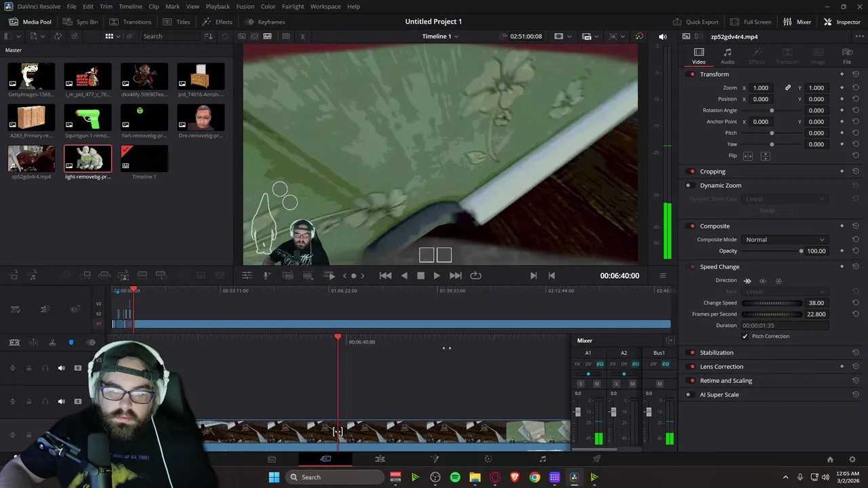Switch to Inspector Audio tab
Viewport: 868px width, 488px height.
coord(728,56)
